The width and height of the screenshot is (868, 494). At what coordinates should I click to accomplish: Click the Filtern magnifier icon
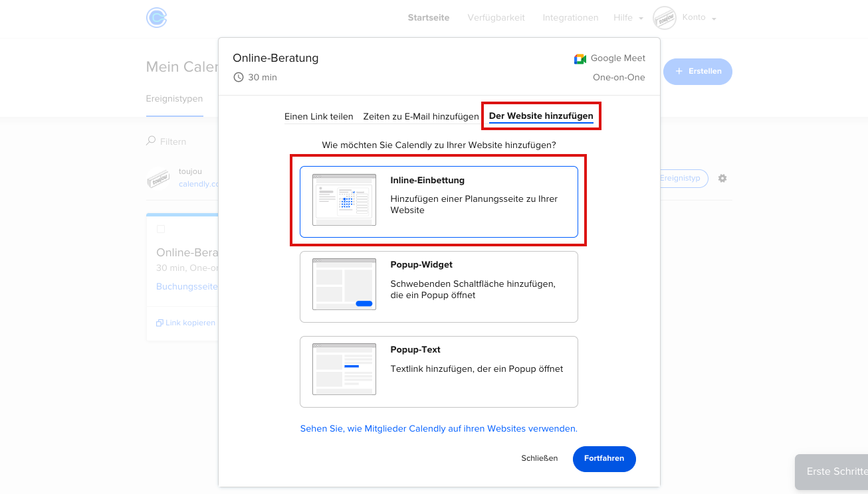coord(151,141)
